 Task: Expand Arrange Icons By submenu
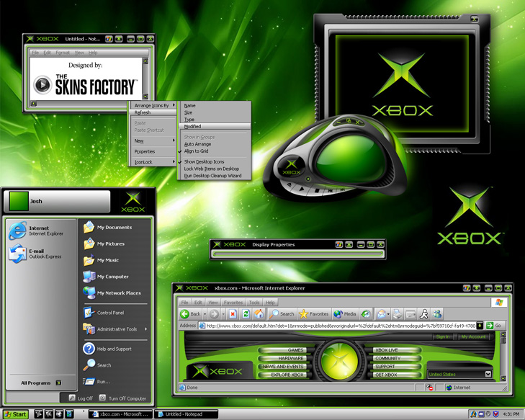[x=153, y=105]
